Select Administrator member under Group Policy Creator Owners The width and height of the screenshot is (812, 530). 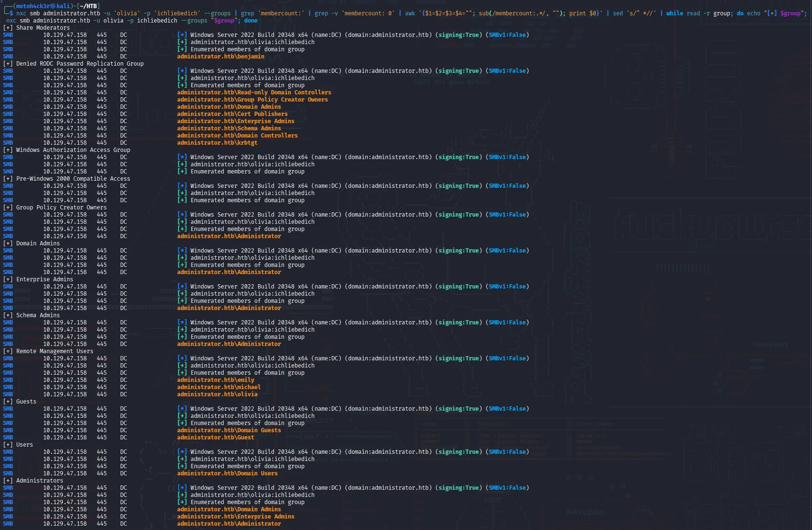pyautogui.click(x=229, y=236)
